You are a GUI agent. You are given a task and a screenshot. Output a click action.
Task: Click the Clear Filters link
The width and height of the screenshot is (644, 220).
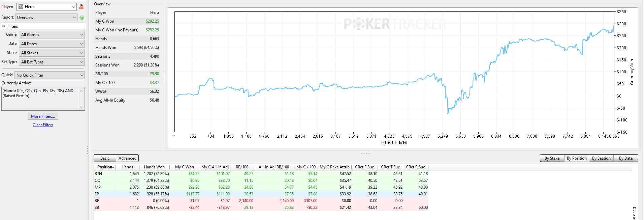(43, 125)
